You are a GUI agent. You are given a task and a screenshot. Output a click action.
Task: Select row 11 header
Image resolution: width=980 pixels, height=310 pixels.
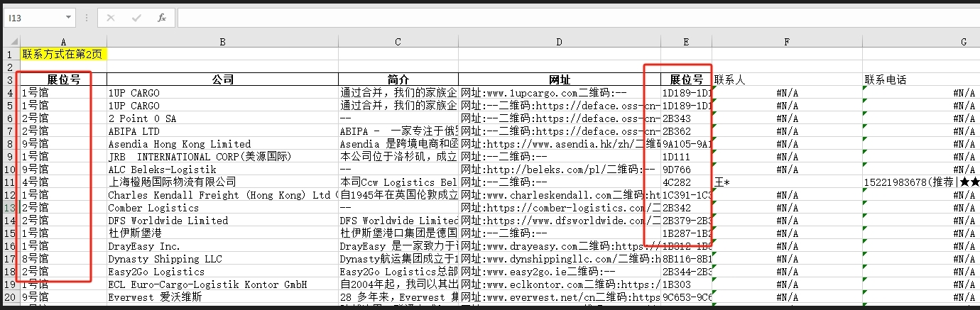coord(11,182)
